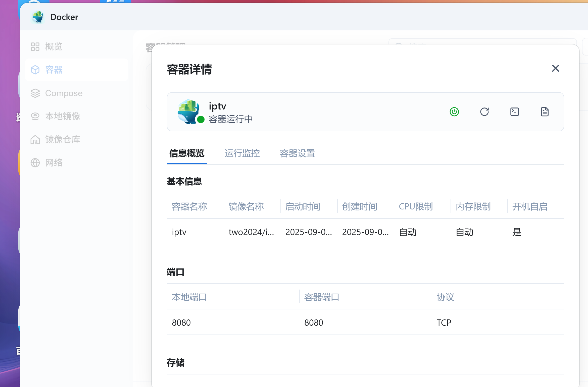
Task: View logs of the iptv container
Action: click(545, 112)
